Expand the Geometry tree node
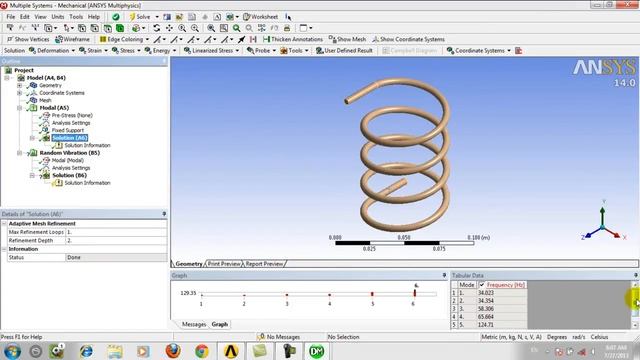This screenshot has height=360, width=640. coord(19,85)
